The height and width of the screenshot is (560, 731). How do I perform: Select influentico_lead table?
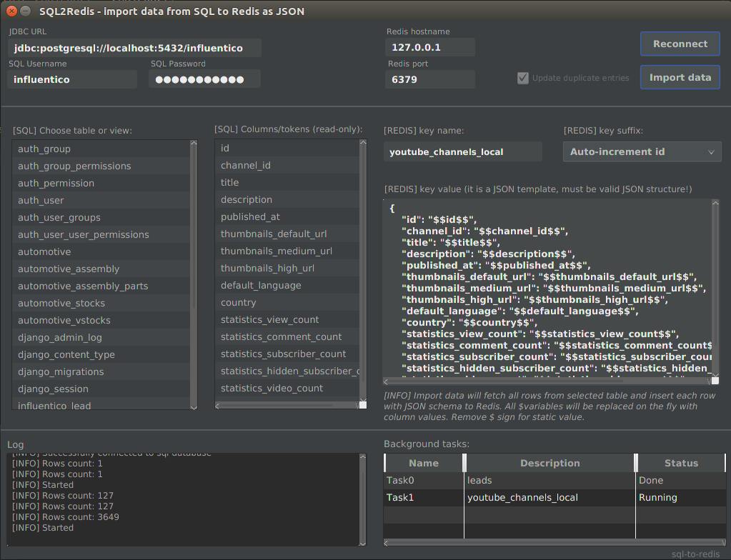(x=101, y=404)
